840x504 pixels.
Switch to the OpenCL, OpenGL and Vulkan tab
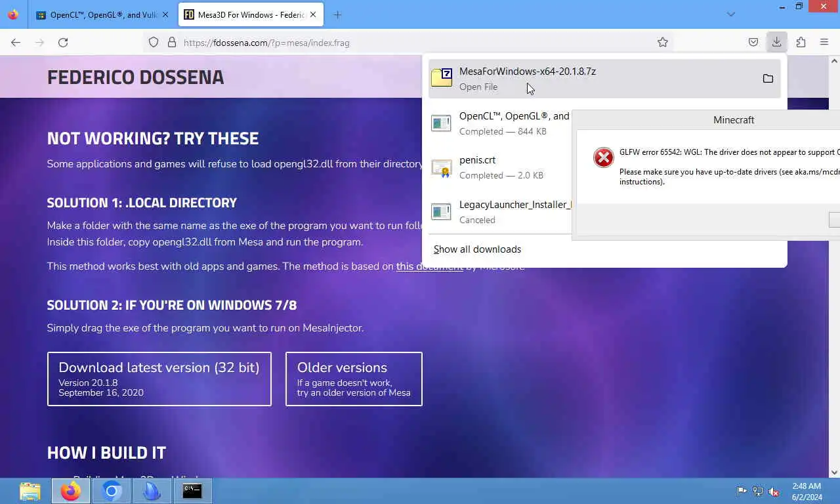point(103,14)
